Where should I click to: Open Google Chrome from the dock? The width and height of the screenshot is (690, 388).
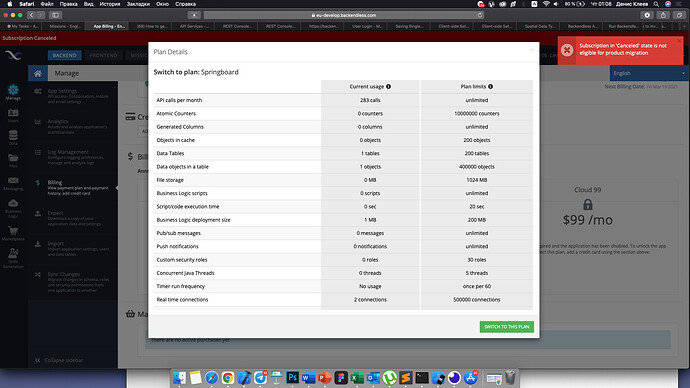pyautogui.click(x=228, y=378)
